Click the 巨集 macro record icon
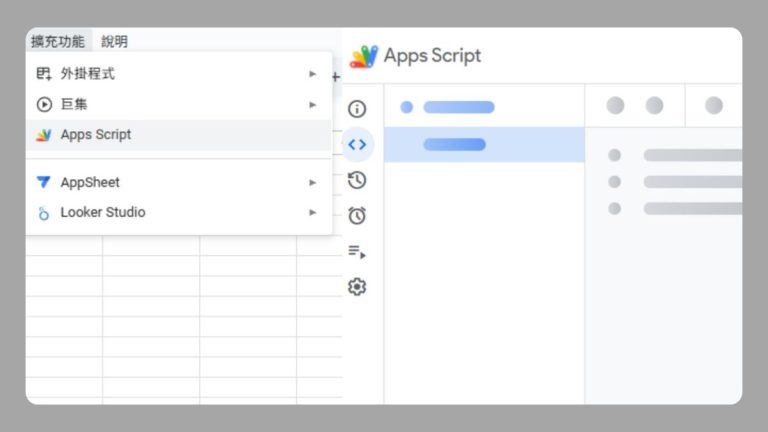The image size is (768, 432). point(44,104)
